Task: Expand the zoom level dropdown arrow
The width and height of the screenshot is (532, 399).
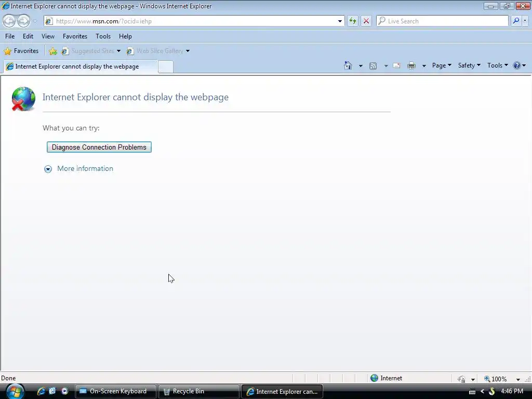Action: tap(518, 379)
